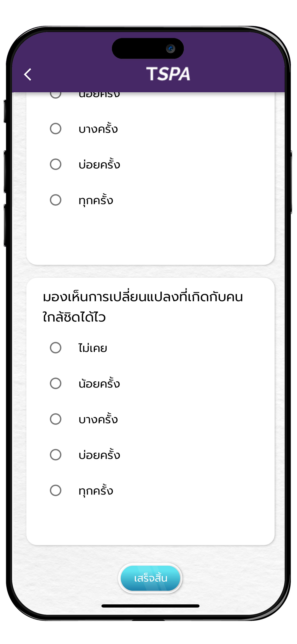Click the question text มองเห็นการเปลี่ยนแปลงที่เกิดกับคนใกล้ชิดได้ไว
The image size is (297, 644).
click(143, 307)
